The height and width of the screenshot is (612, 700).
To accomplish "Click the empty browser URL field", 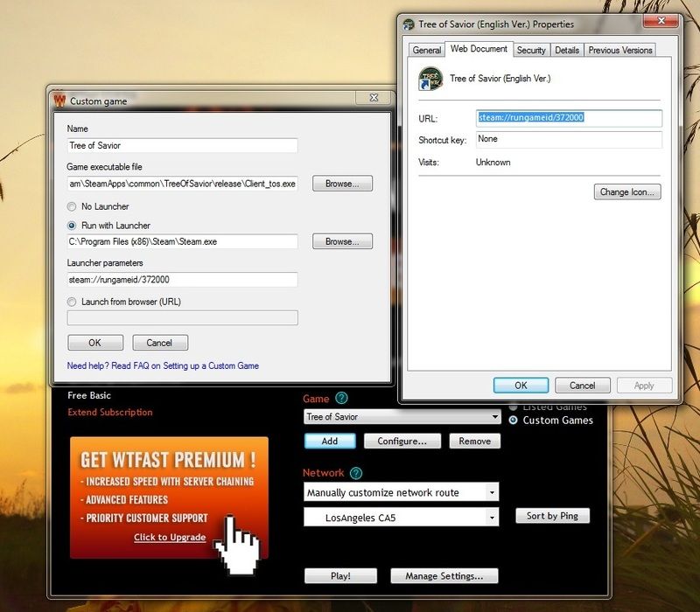I will coord(182,317).
